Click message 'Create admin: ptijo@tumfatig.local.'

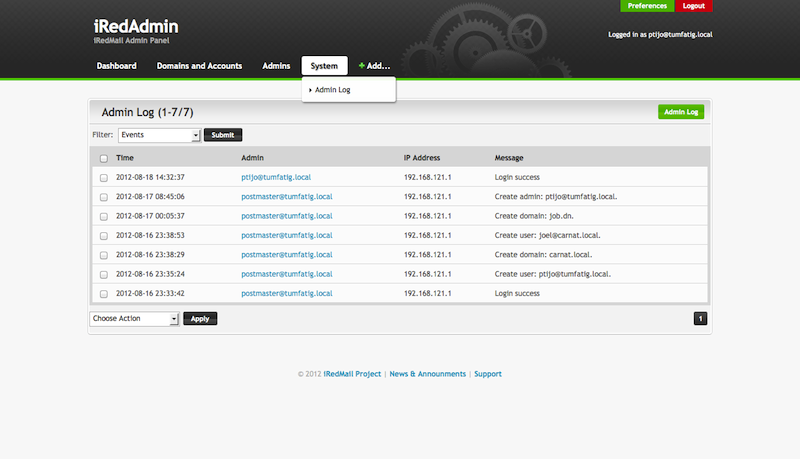(x=556, y=197)
